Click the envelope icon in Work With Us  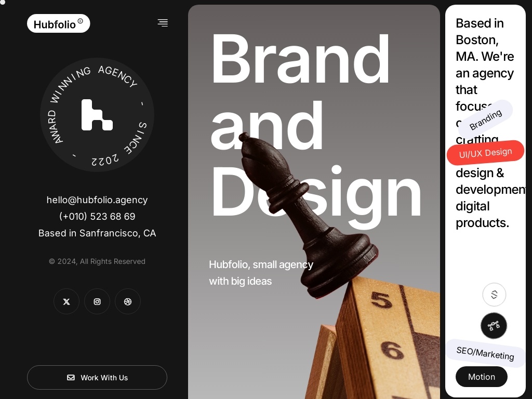click(x=71, y=378)
